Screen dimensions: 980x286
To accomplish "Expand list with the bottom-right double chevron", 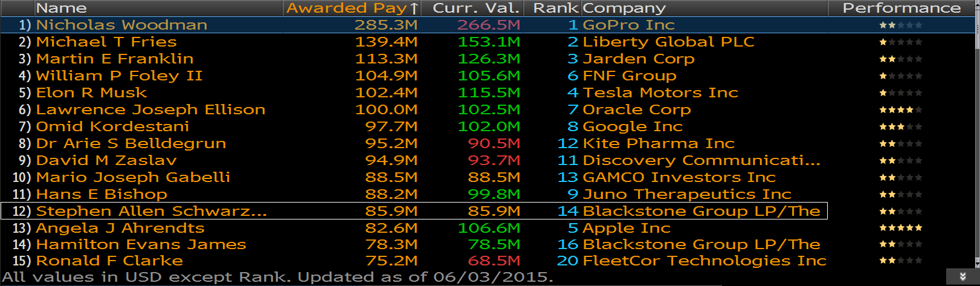I will (x=963, y=276).
